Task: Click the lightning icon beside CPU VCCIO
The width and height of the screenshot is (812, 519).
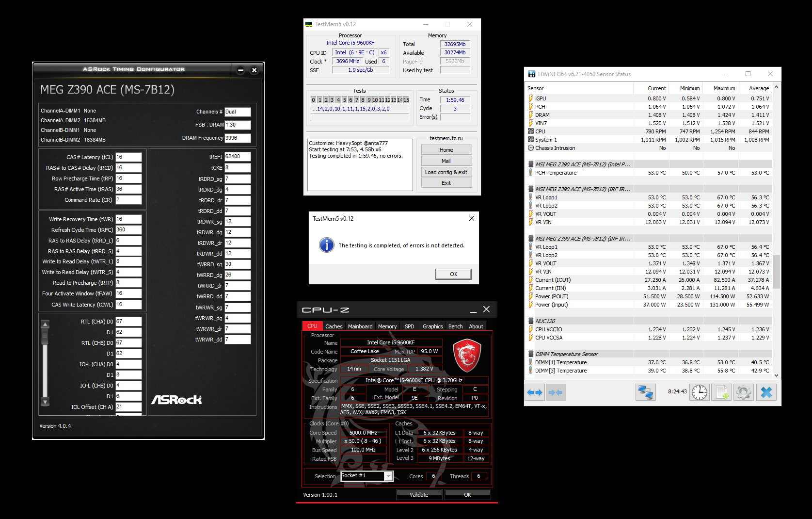Action: click(x=531, y=329)
